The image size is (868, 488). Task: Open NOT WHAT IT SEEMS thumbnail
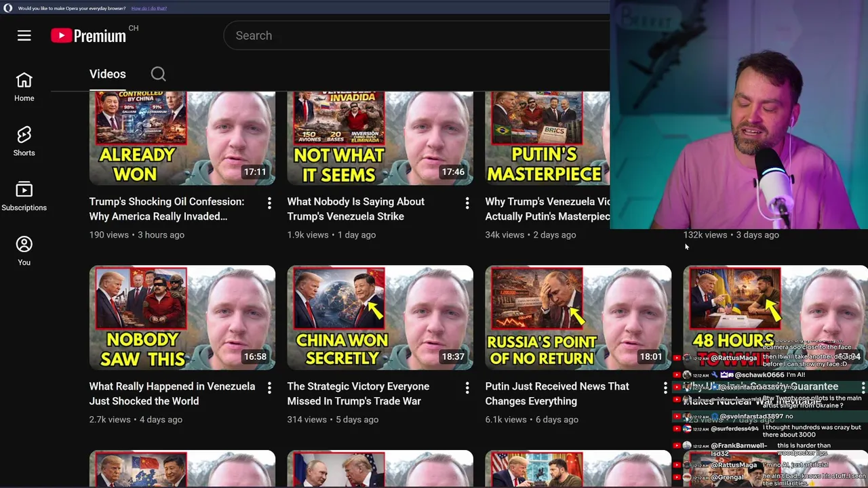point(380,138)
